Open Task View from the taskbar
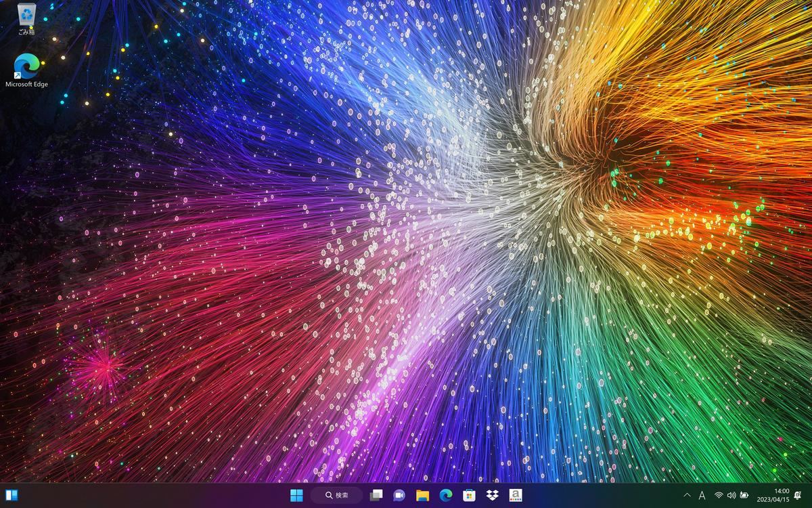This screenshot has height=508, width=812. pos(376,495)
